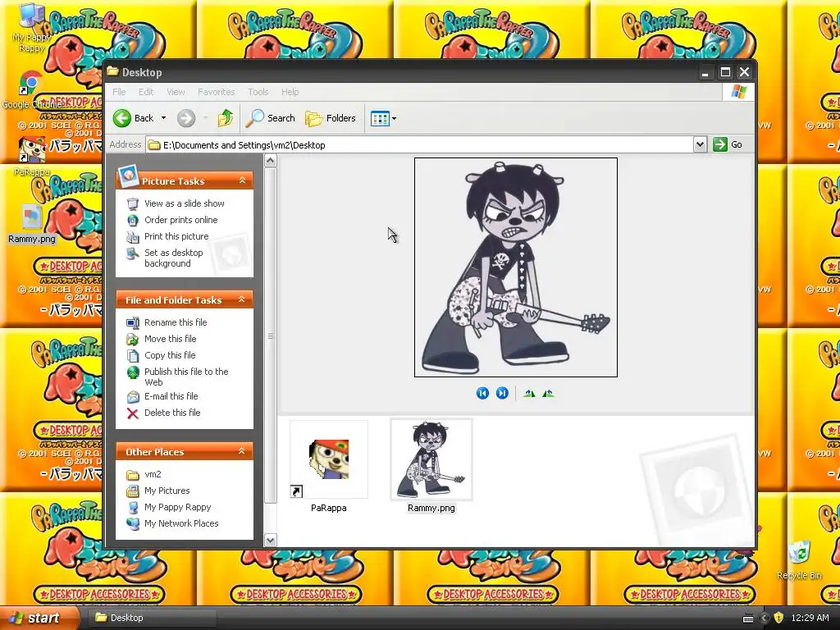
Task: Show previous image in filmstrip
Action: coord(482,393)
